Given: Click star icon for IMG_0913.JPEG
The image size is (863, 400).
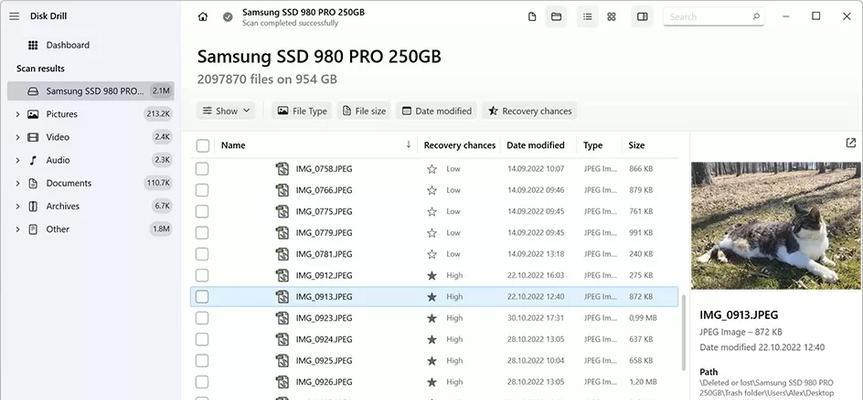Looking at the screenshot, I should pos(432,297).
